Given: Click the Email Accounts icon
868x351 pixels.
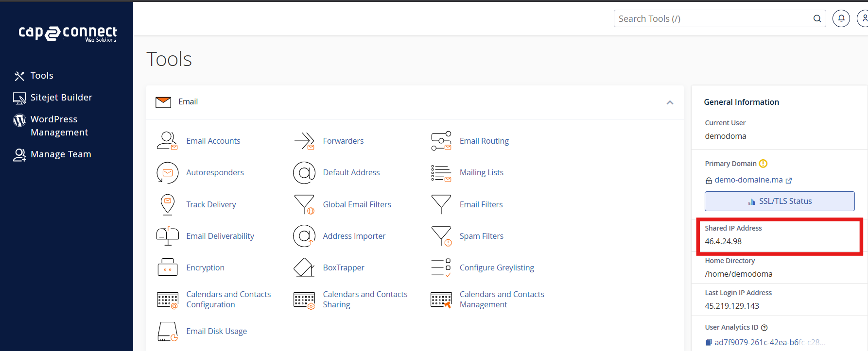Looking at the screenshot, I should [x=167, y=141].
